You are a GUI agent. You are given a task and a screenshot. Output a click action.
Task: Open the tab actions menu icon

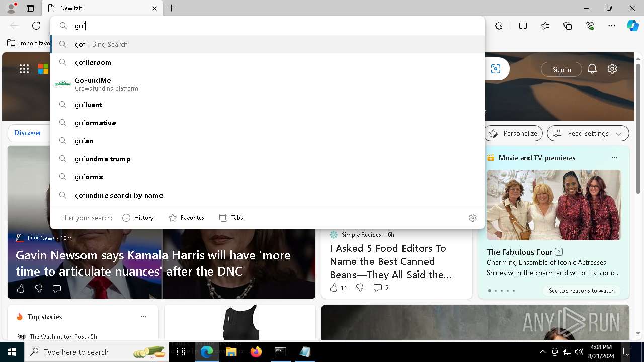click(x=30, y=8)
